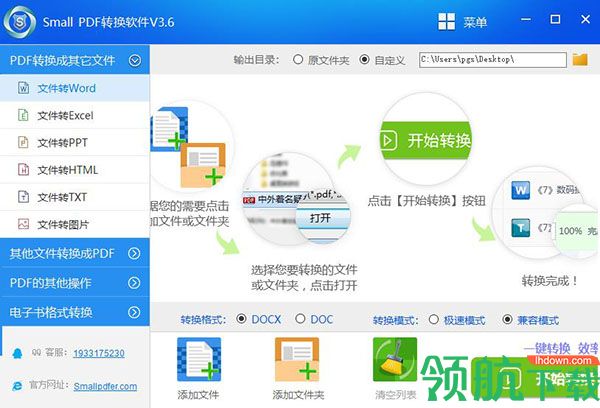Click the 菜单 menu label
The height and width of the screenshot is (408, 600).
pyautogui.click(x=475, y=22)
